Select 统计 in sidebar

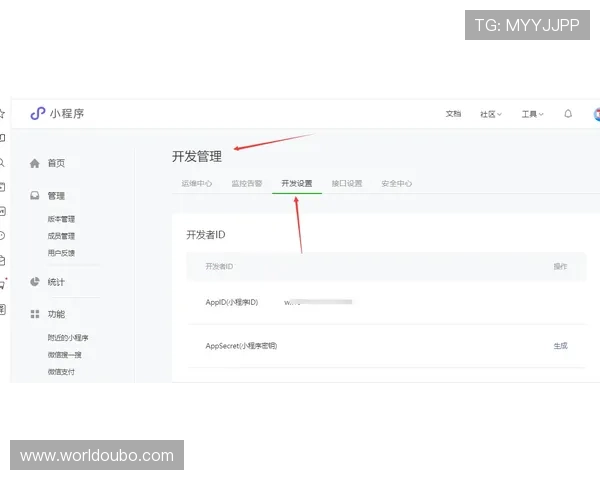point(56,282)
